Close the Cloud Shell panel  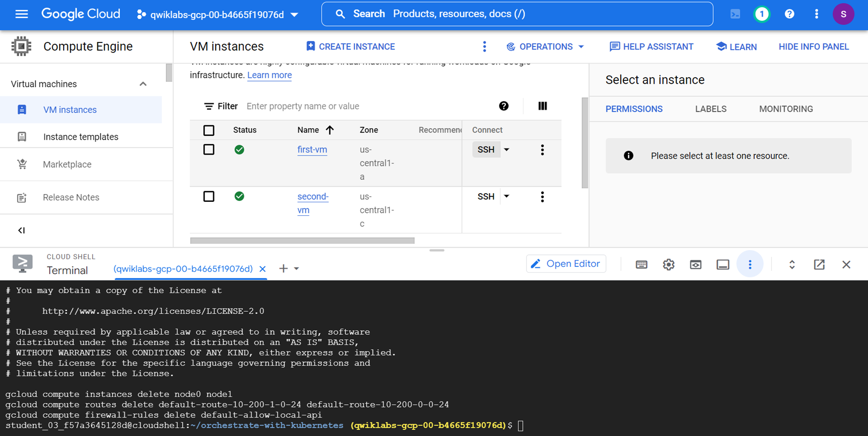coord(846,264)
